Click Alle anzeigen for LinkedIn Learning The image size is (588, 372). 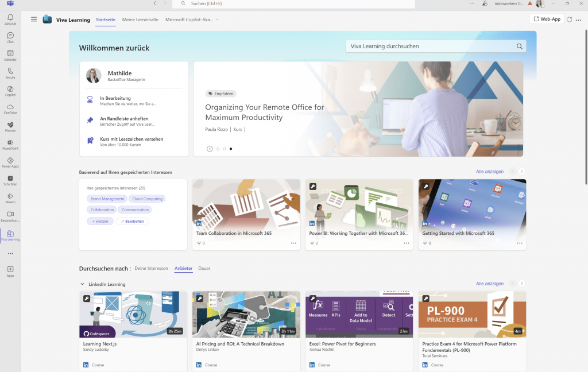point(490,284)
